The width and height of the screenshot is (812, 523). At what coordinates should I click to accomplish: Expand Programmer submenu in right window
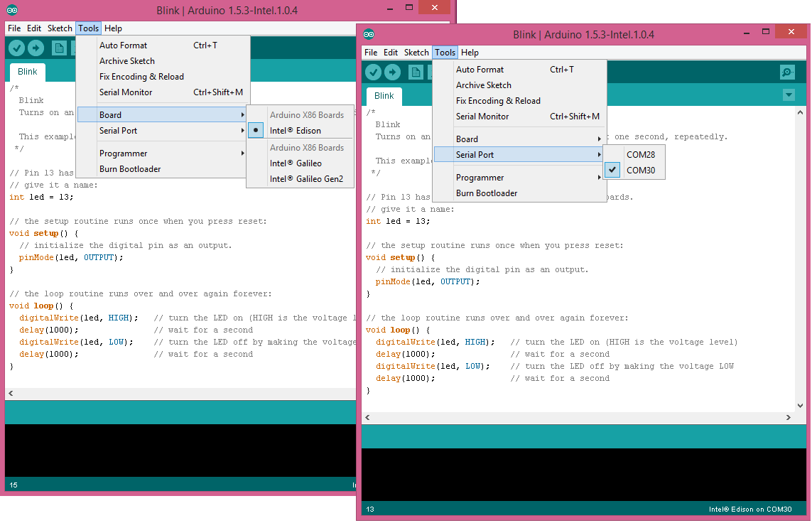coord(519,178)
